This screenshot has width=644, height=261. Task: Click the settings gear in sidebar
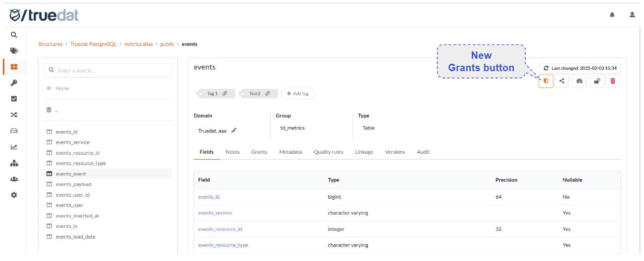coord(14,195)
